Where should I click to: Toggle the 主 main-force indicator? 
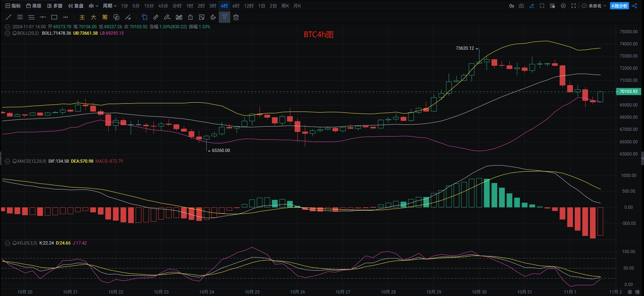click(82, 17)
